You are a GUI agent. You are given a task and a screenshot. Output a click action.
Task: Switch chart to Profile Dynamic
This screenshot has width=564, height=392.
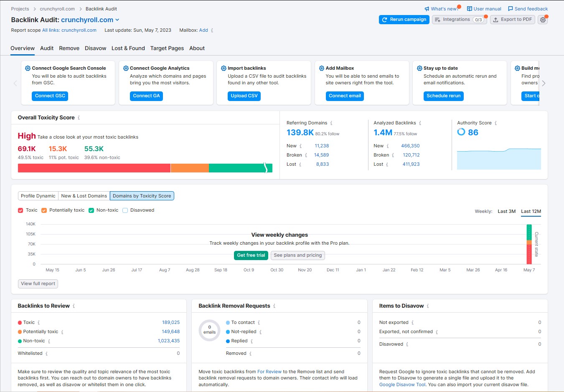click(38, 196)
